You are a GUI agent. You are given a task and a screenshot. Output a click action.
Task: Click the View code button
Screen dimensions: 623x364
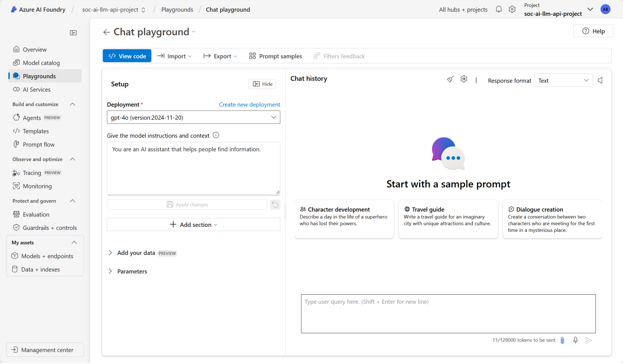(127, 56)
